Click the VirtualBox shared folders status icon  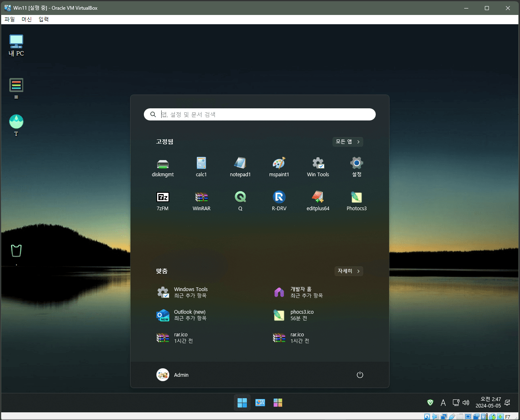point(460,417)
